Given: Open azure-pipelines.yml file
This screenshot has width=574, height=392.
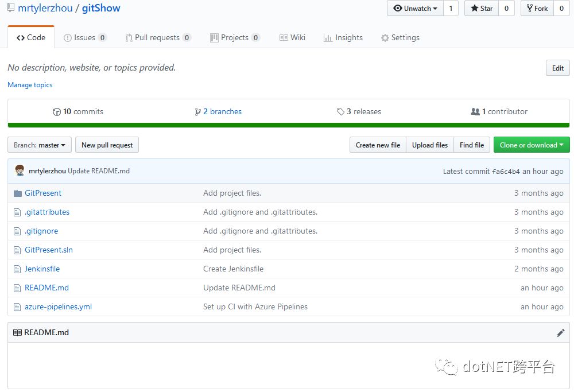Looking at the screenshot, I should tap(58, 307).
